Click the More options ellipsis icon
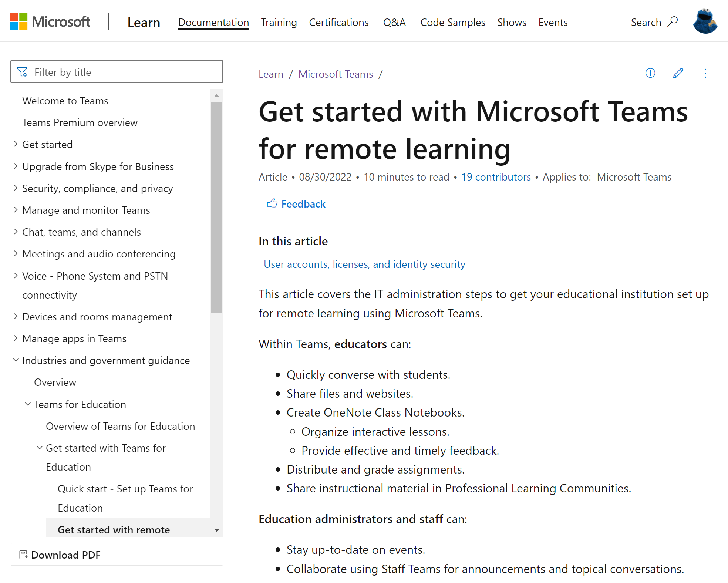 705,73
